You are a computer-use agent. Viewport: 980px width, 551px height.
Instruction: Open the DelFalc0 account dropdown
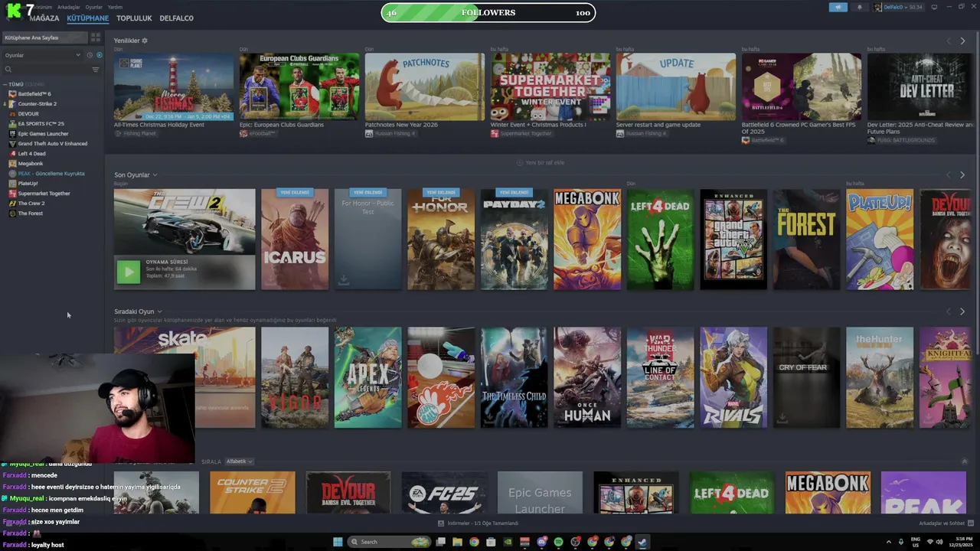coord(899,7)
